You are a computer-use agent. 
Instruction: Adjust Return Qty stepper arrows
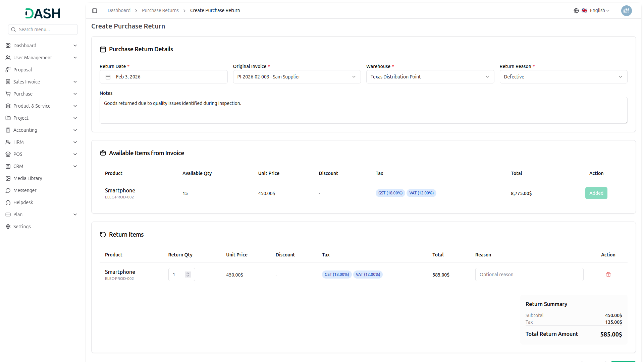pos(188,275)
